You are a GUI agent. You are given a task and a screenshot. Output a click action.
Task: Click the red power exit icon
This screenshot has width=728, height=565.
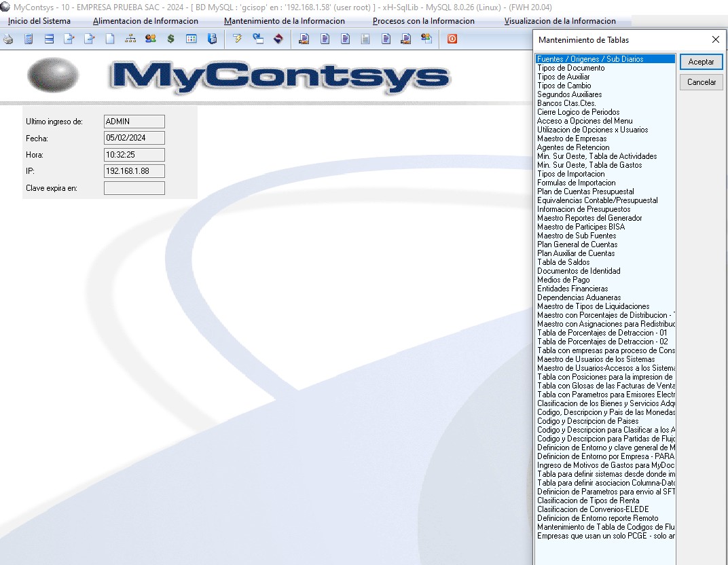pyautogui.click(x=452, y=39)
